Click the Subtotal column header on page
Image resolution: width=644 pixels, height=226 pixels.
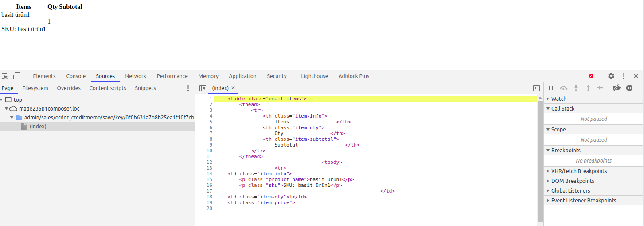[x=70, y=7]
